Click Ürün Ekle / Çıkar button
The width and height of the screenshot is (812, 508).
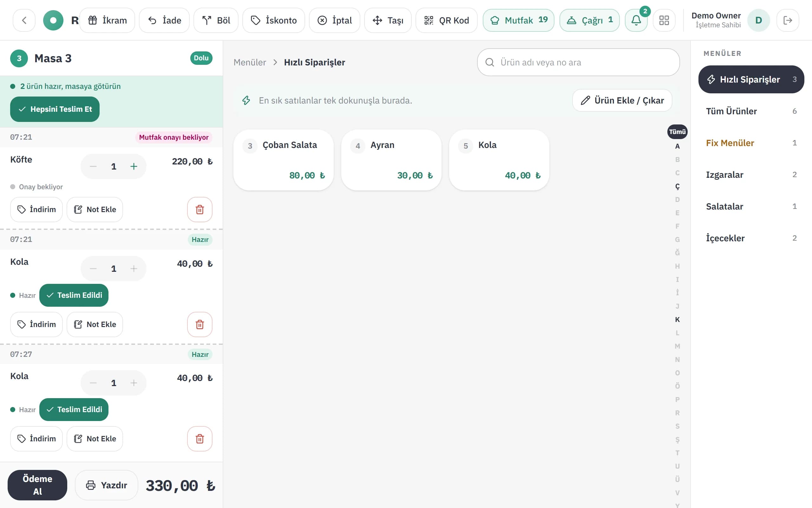click(622, 100)
